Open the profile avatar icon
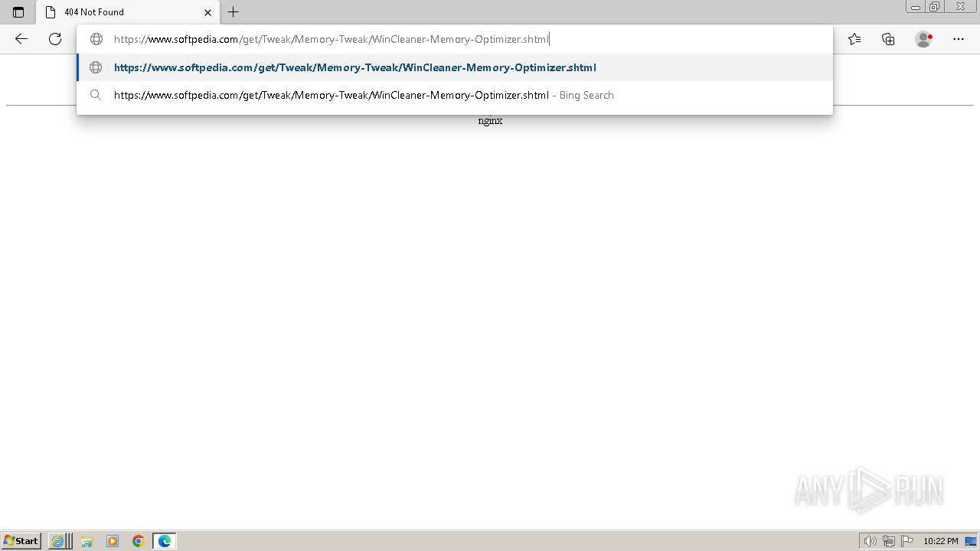Viewport: 980px width, 551px height. point(923,39)
